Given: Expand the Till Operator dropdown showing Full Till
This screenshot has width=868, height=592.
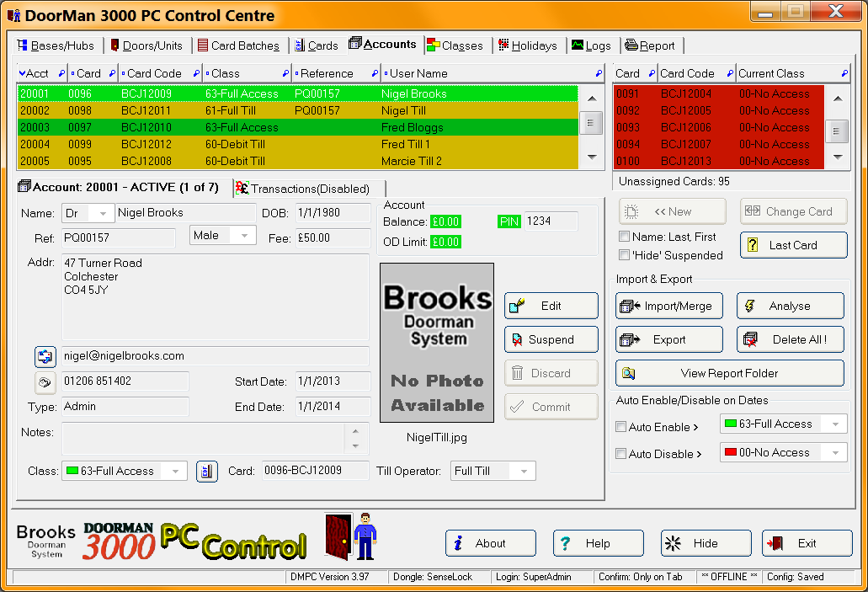Looking at the screenshot, I should click(x=493, y=472).
